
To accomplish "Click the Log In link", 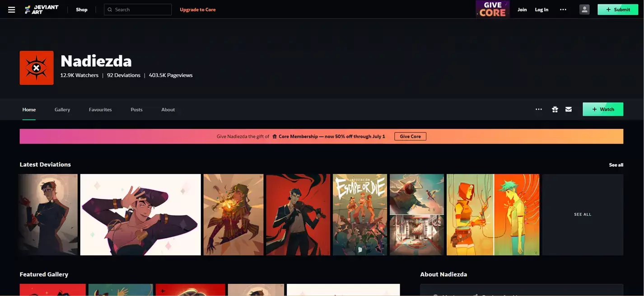I will tap(541, 9).
